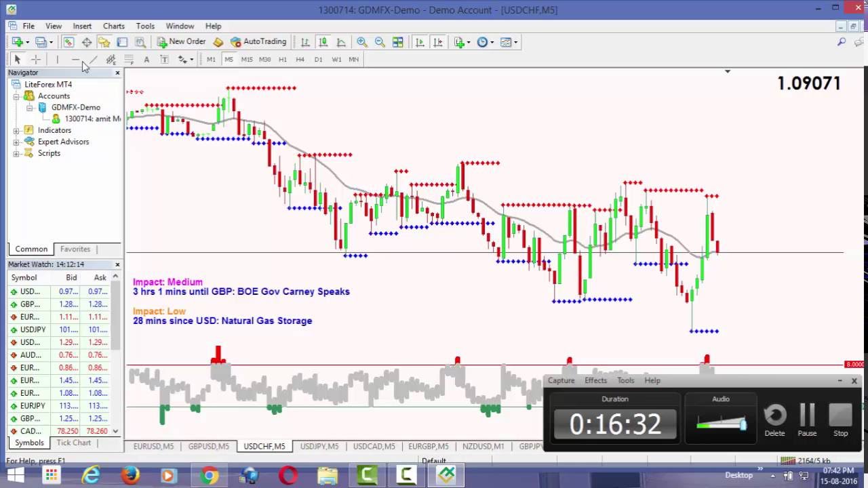The width and height of the screenshot is (868, 488).
Task: Open the recorder Effects menu
Action: click(595, 380)
